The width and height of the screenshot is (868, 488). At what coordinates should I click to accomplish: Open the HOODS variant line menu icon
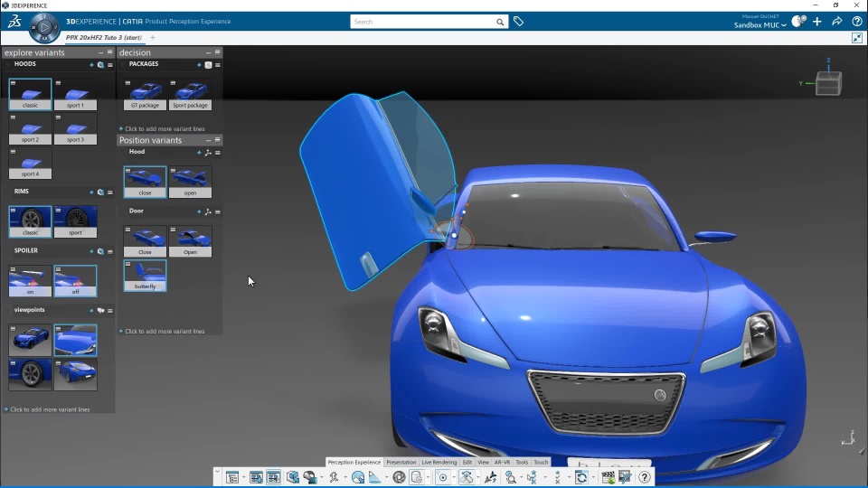tap(110, 65)
